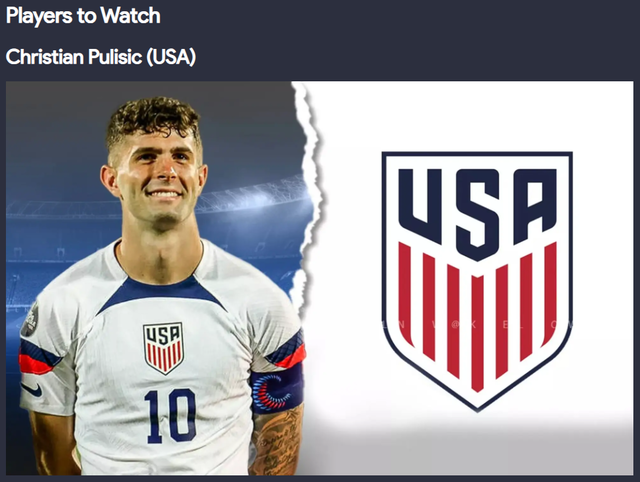Click the navy blue jersey collar panel
This screenshot has width=640, height=482.
pyautogui.click(x=162, y=292)
